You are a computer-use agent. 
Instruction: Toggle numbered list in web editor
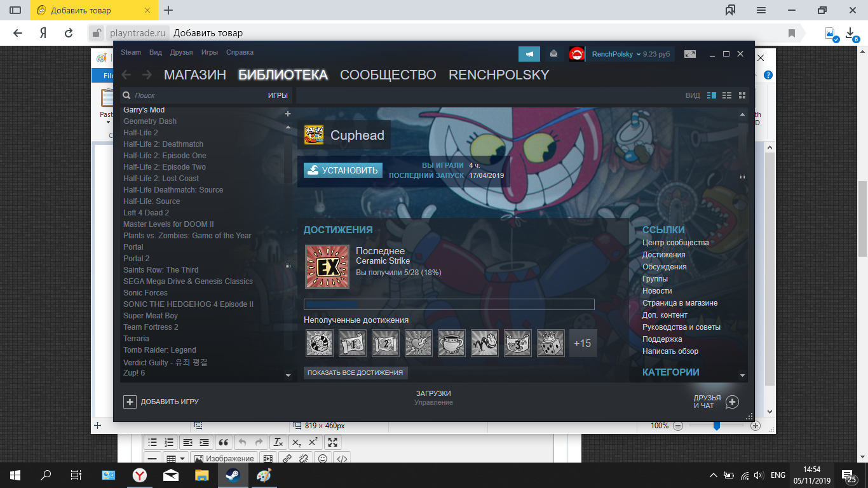[x=169, y=442]
